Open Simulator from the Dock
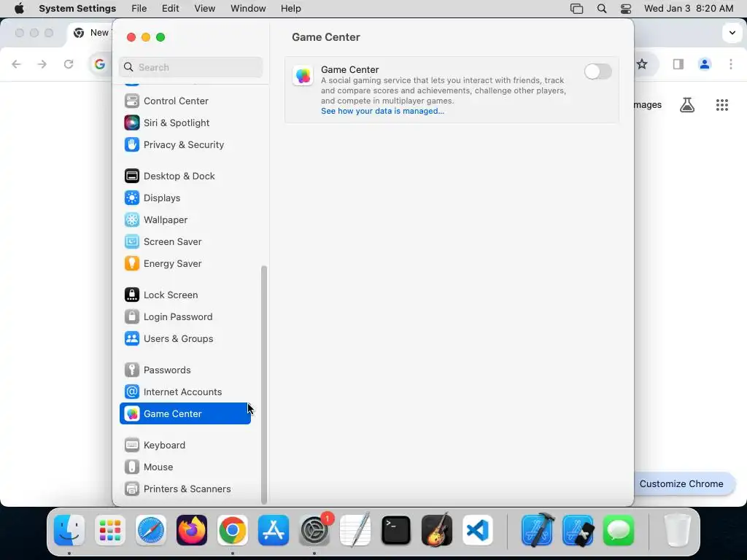This screenshot has height=560, width=747. (x=578, y=530)
